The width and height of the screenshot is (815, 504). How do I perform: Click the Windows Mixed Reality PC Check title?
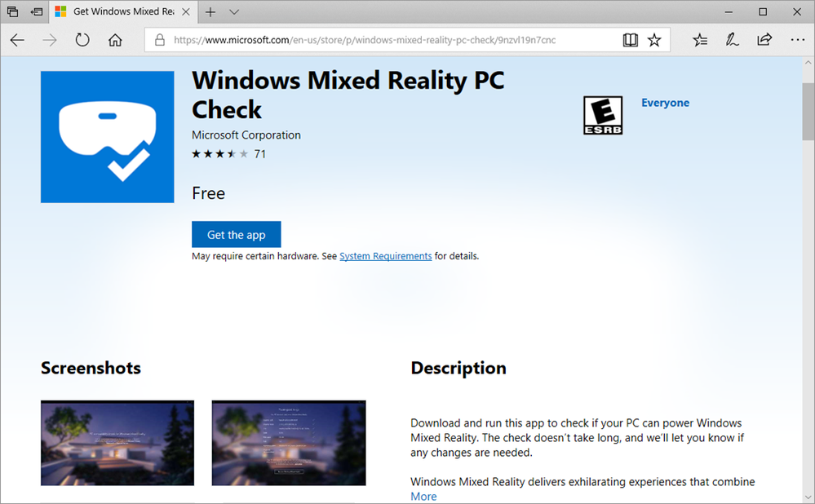coord(348,95)
